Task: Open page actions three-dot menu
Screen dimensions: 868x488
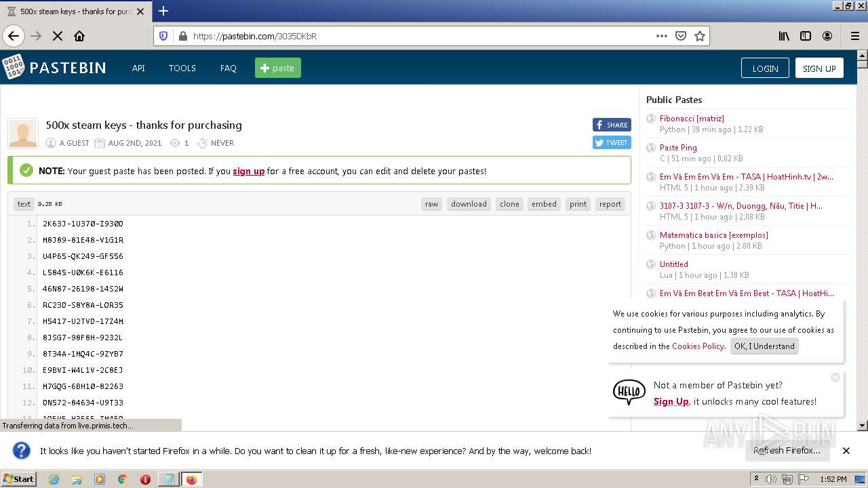Action: (x=662, y=36)
